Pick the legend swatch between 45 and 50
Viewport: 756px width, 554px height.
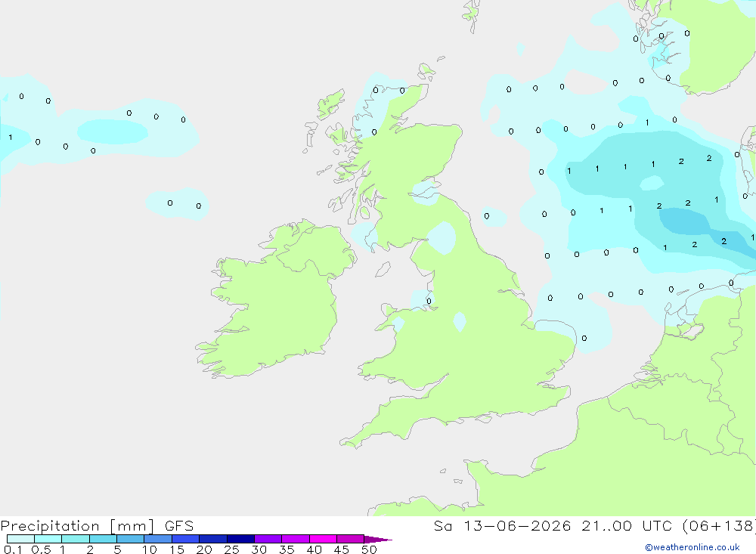(351, 539)
